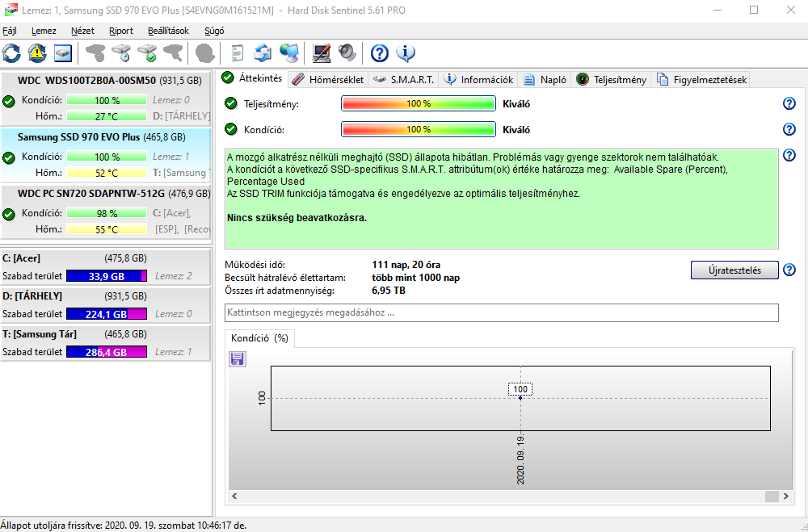This screenshot has height=532, width=808.
Task: Click the 98 % condition bar of SN720
Action: click(107, 213)
